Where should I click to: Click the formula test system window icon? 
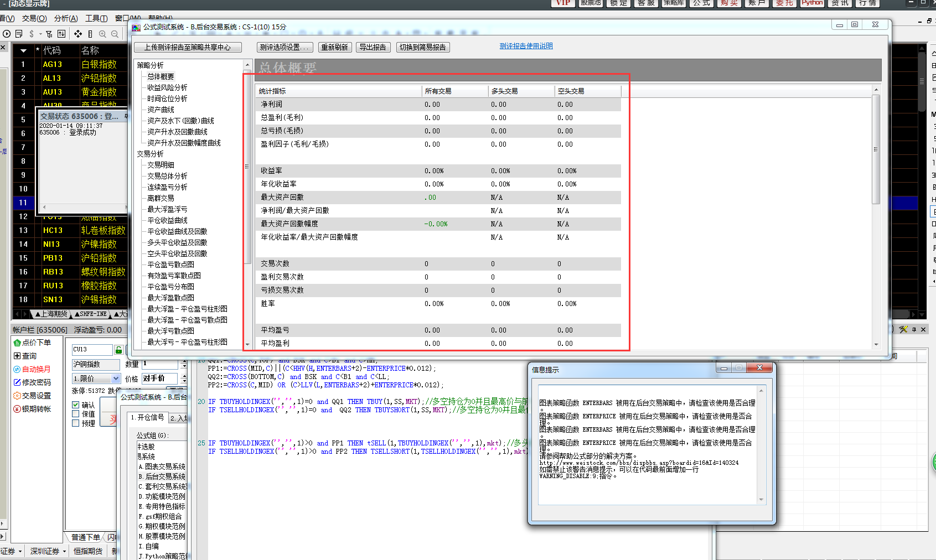pyautogui.click(x=136, y=27)
